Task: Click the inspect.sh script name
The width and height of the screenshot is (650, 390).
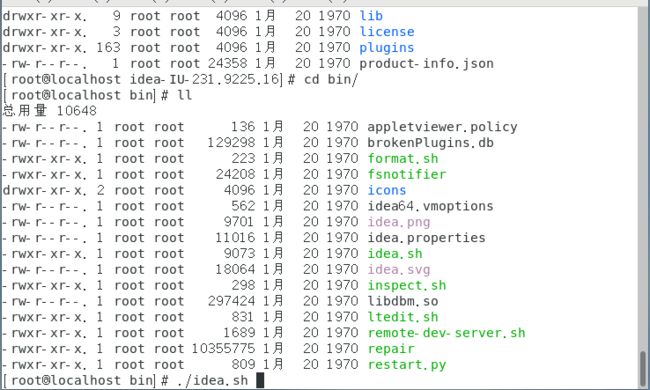Action: click(407, 285)
